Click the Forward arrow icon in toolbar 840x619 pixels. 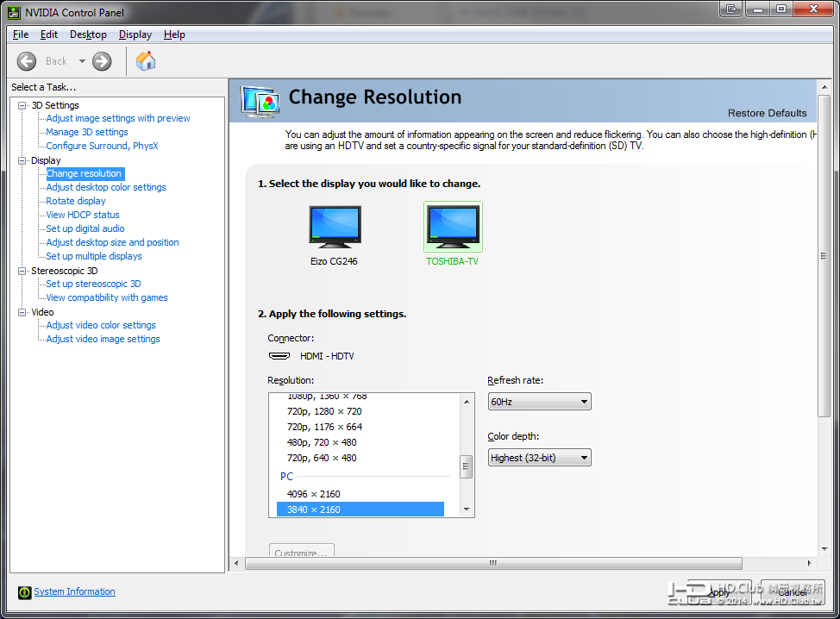coord(102,61)
